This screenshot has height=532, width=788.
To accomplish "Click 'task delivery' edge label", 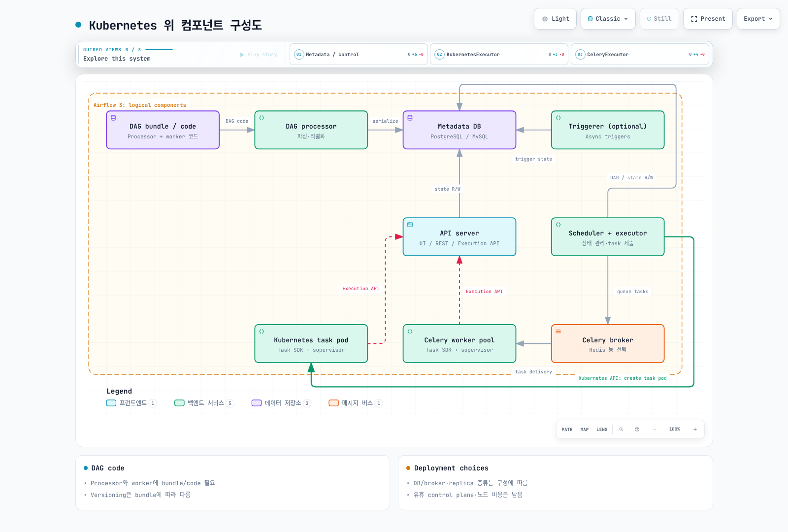I will [533, 372].
